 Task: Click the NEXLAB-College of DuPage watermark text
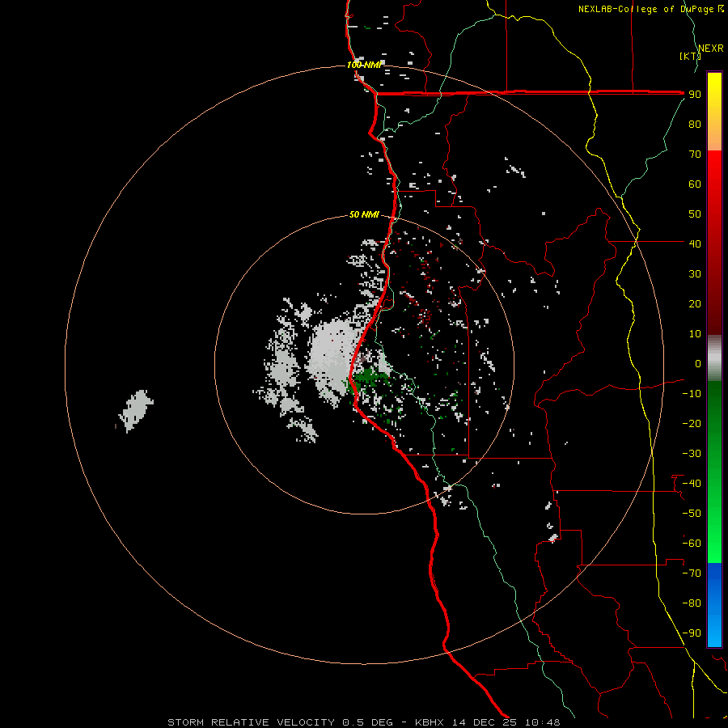point(650,9)
